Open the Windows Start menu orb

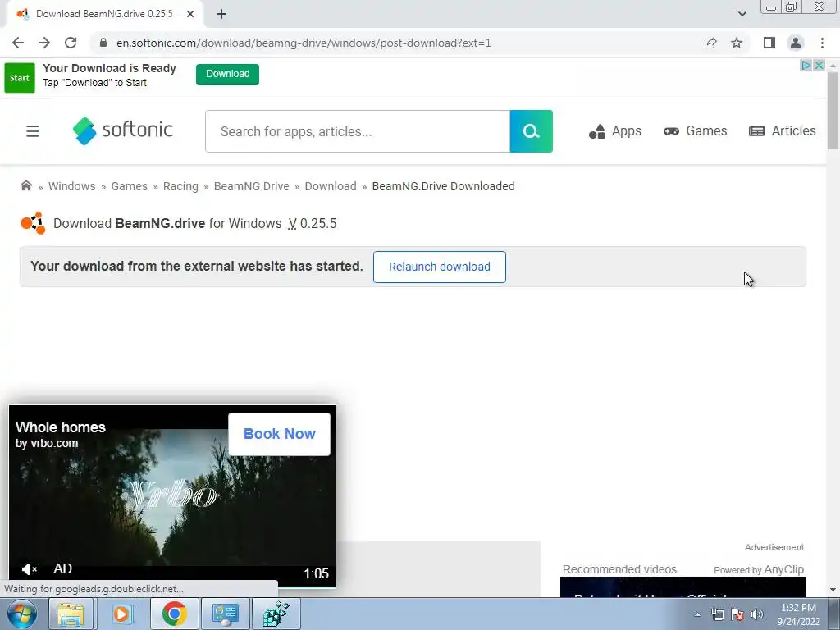[21, 614]
